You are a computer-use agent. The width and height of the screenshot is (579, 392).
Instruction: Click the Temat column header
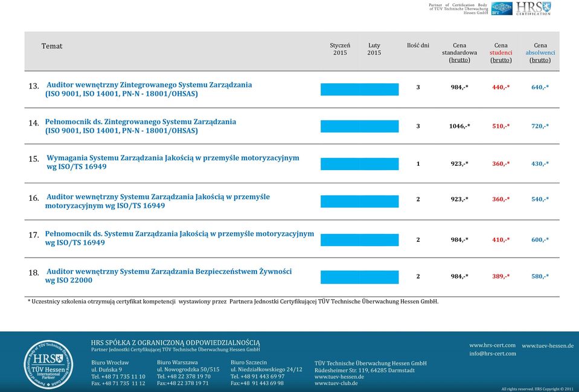[x=52, y=46]
